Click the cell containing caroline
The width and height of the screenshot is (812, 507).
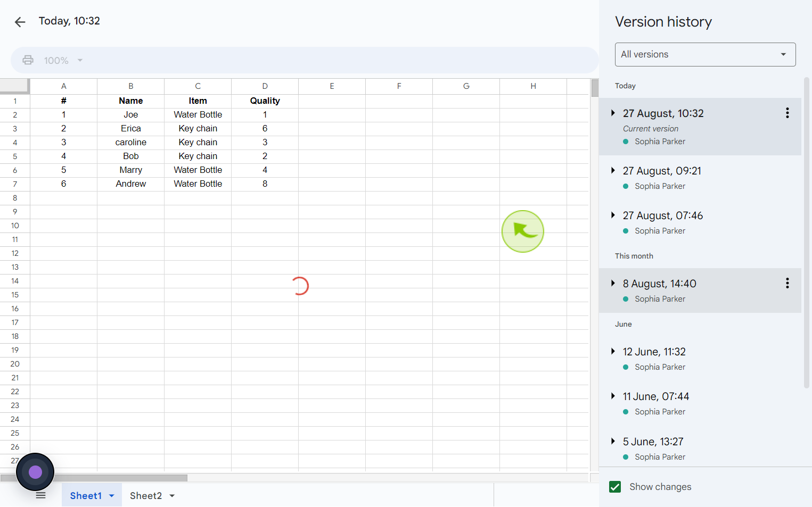click(x=130, y=143)
